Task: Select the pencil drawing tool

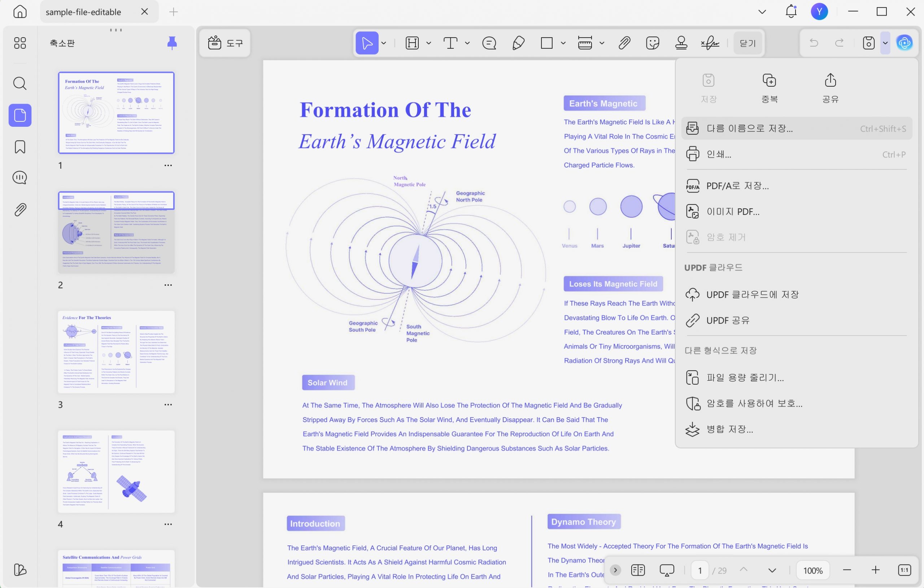Action: pyautogui.click(x=518, y=43)
